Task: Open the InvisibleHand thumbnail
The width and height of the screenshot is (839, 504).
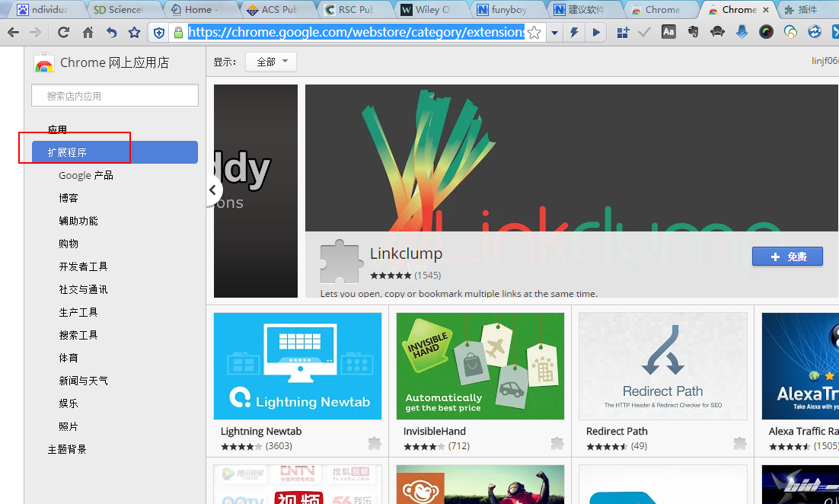Action: coord(480,366)
